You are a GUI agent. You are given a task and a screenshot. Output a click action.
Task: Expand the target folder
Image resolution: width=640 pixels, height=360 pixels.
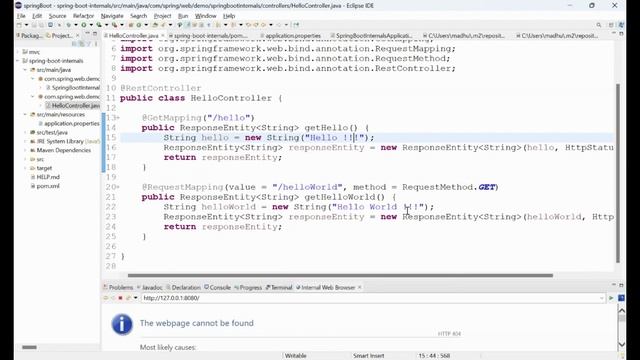click(25, 168)
